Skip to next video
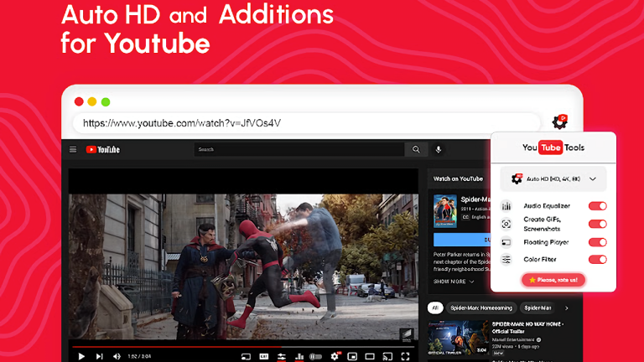This screenshot has height=362, width=644. [x=100, y=356]
